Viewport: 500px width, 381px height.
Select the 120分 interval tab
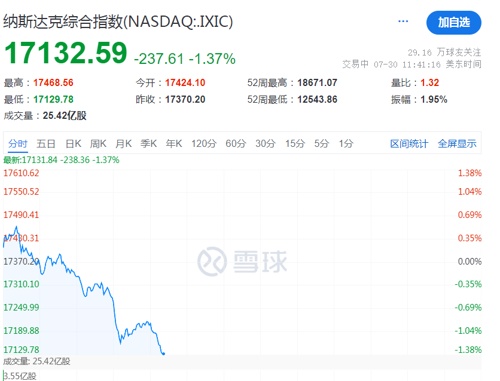click(204, 144)
